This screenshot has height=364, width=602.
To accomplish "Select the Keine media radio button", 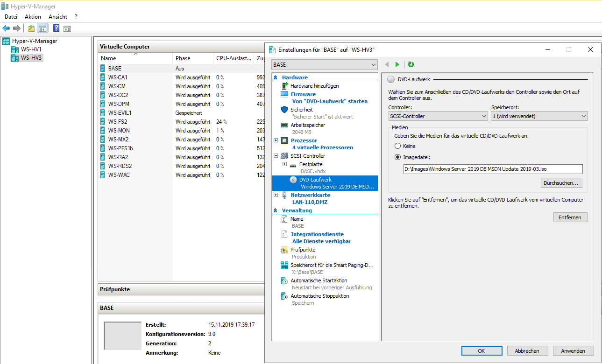I will point(398,146).
